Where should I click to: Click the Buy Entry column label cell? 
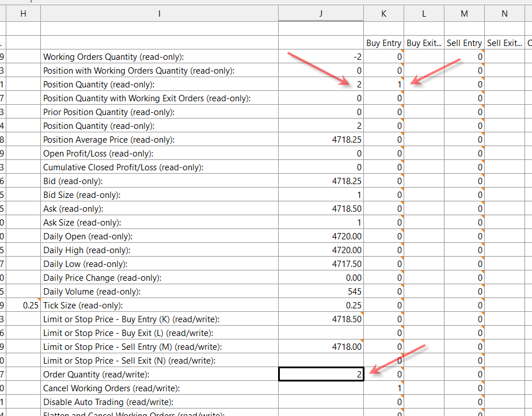383,43
